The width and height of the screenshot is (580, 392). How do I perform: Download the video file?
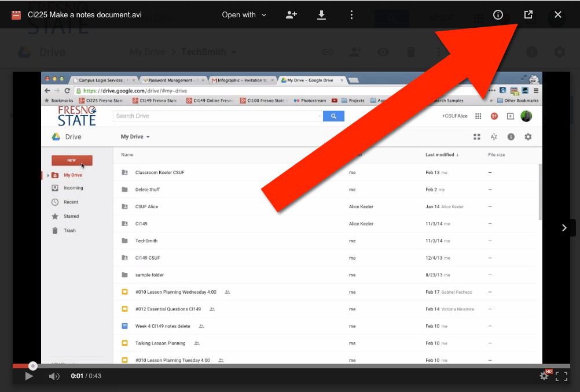point(322,15)
